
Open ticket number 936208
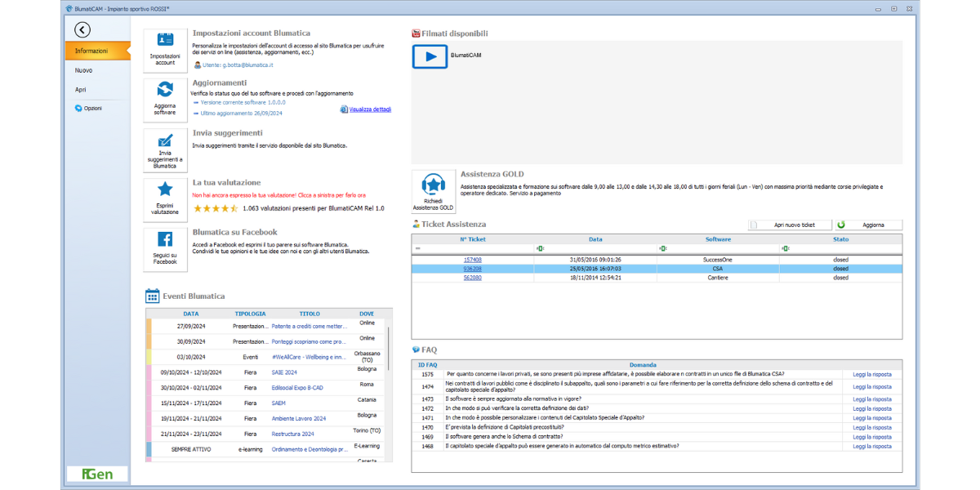[473, 269]
